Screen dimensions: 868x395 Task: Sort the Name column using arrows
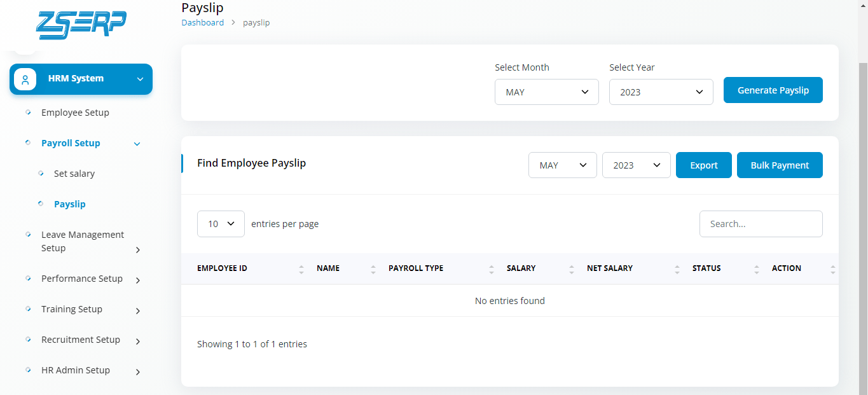(x=373, y=269)
